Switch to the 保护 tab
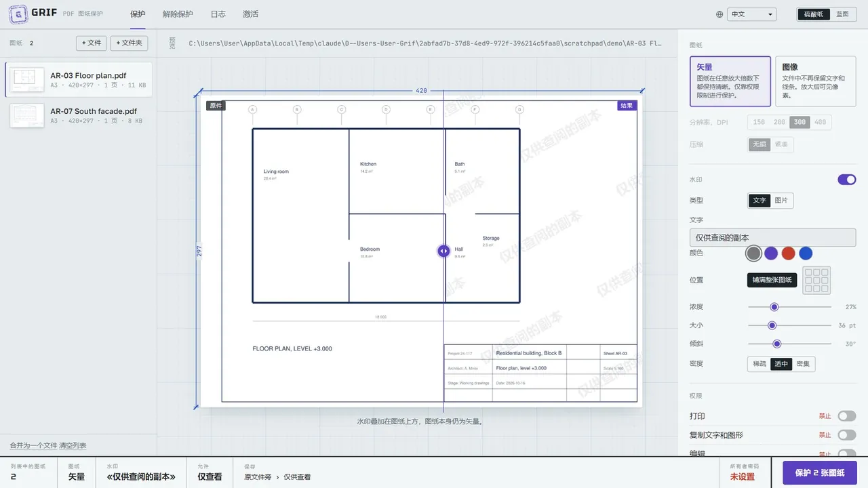The width and height of the screenshot is (868, 488). (138, 14)
